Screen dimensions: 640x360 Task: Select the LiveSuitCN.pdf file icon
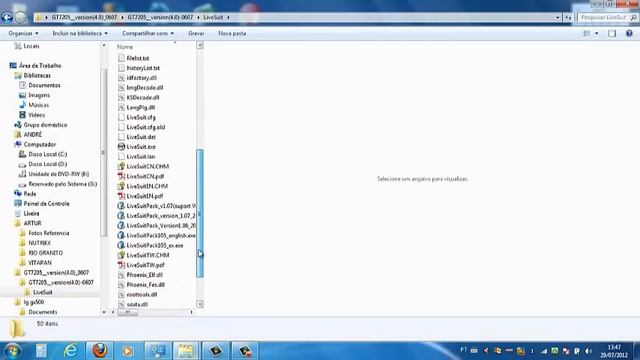pos(121,176)
